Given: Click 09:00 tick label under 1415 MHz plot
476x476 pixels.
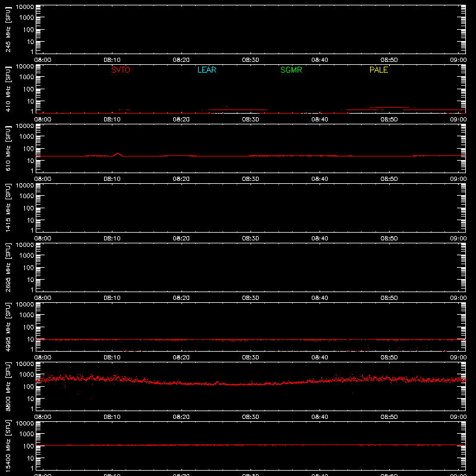Looking at the screenshot, I should (x=458, y=239).
